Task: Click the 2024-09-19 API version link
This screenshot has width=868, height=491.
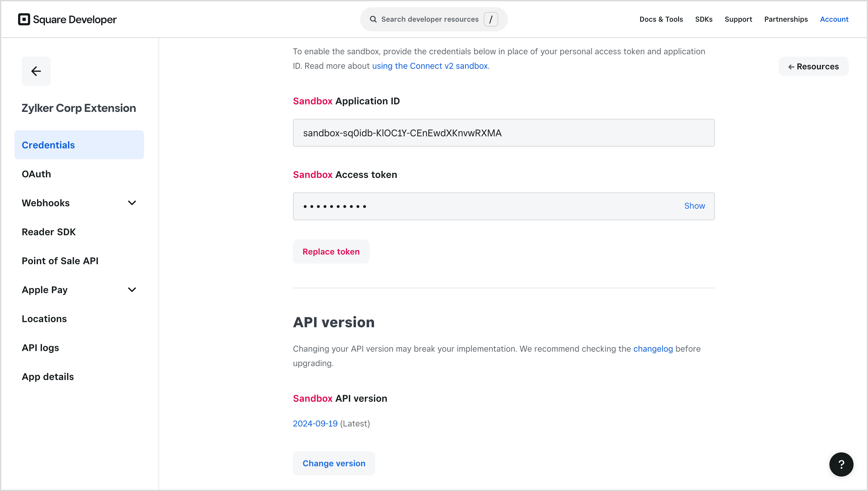Action: 315,423
